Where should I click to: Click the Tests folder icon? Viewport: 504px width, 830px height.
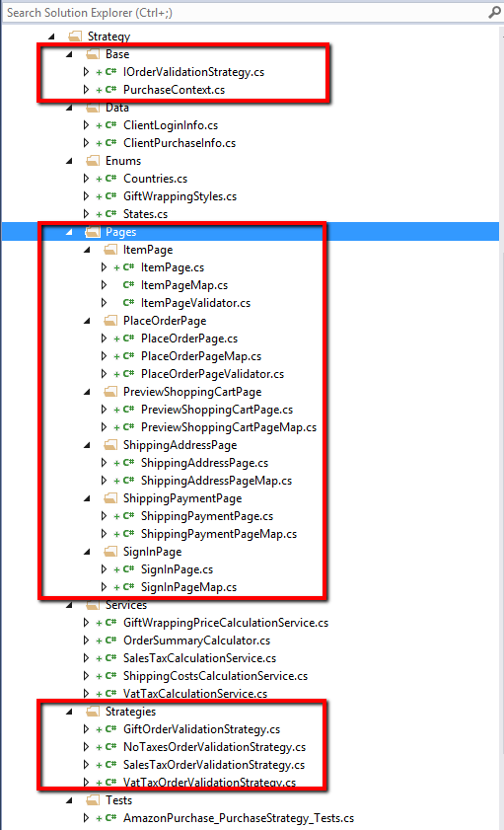coord(93,799)
